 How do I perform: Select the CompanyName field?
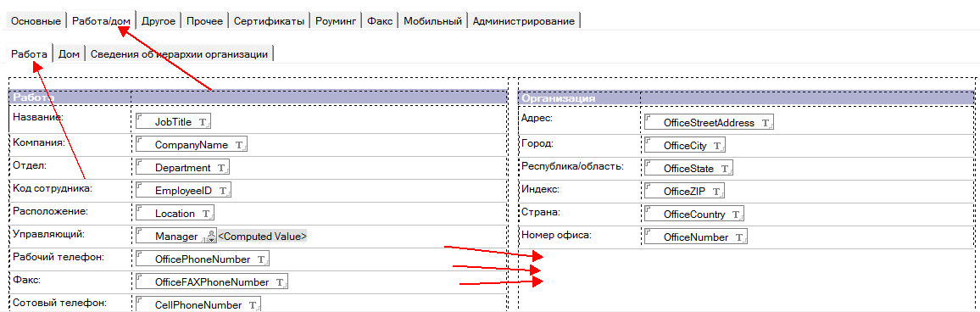192,144
